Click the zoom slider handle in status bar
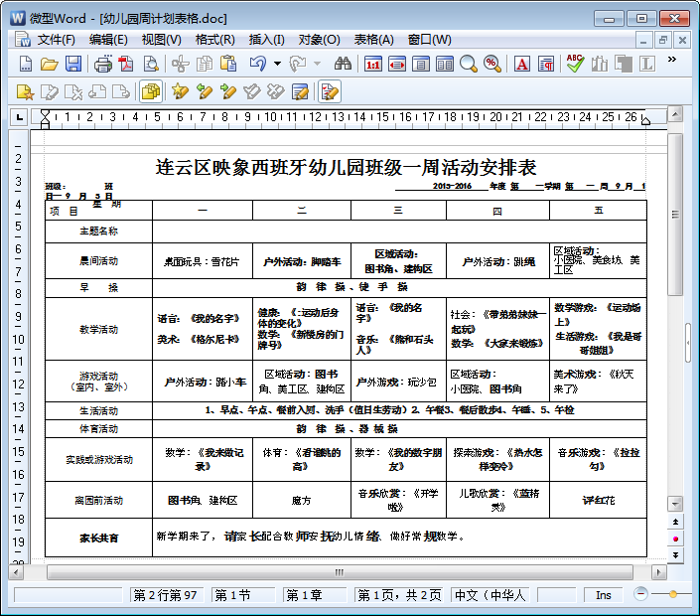 (673, 594)
